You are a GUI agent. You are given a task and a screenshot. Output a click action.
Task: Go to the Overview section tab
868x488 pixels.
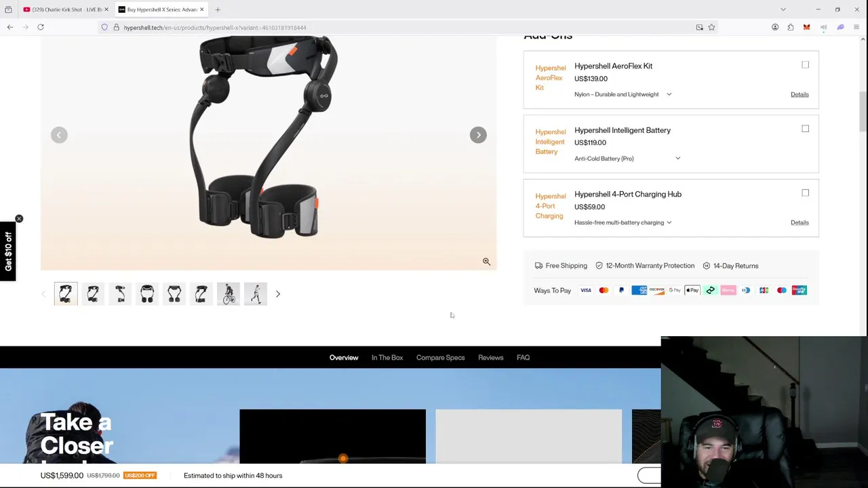tap(344, 358)
